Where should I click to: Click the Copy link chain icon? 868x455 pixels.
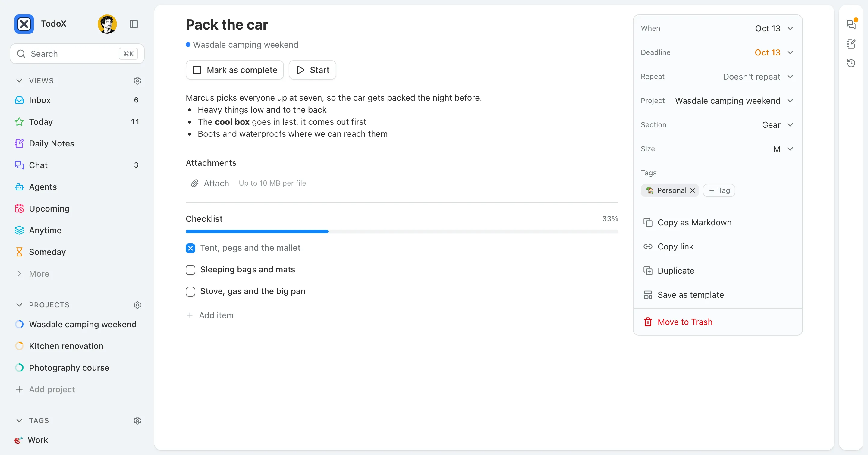pyautogui.click(x=648, y=246)
